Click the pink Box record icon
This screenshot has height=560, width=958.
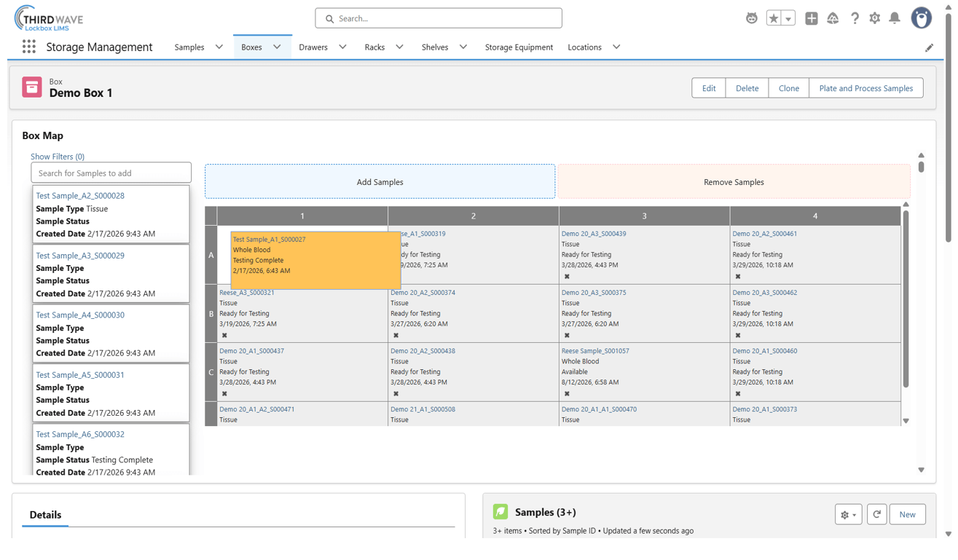pyautogui.click(x=32, y=87)
